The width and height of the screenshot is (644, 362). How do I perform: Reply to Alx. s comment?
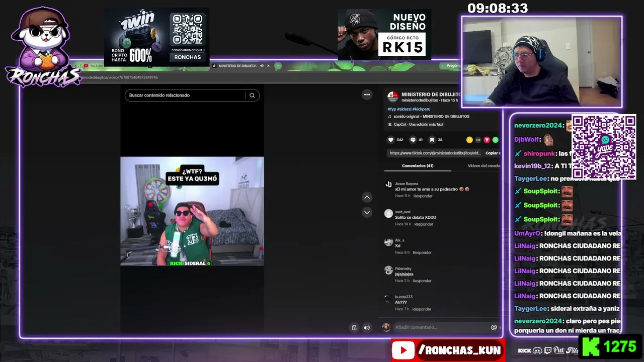click(422, 252)
